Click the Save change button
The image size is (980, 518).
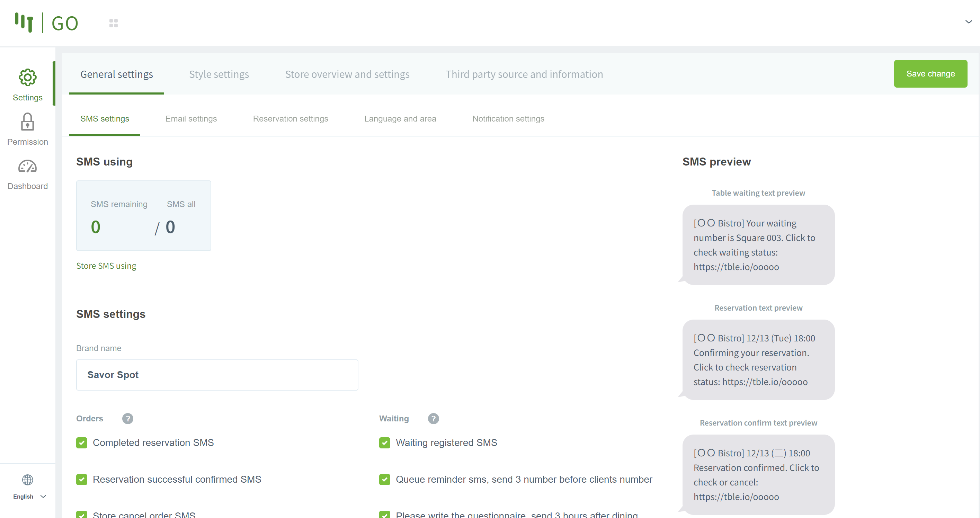point(930,74)
